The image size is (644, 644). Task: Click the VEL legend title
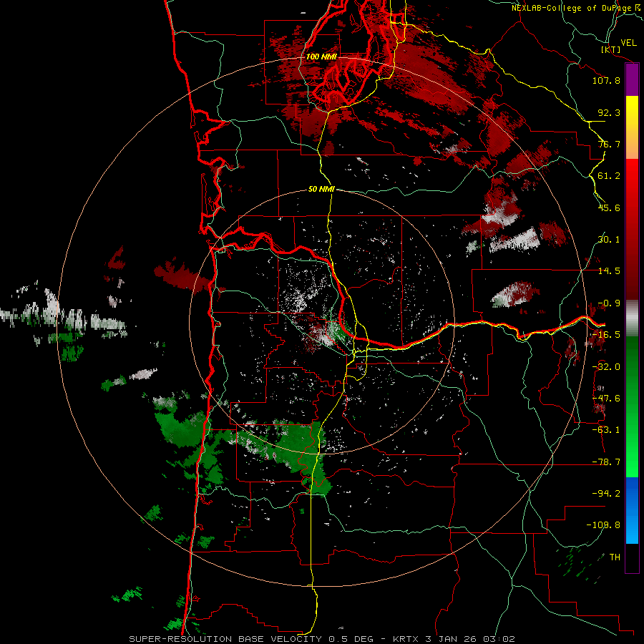[x=628, y=43]
